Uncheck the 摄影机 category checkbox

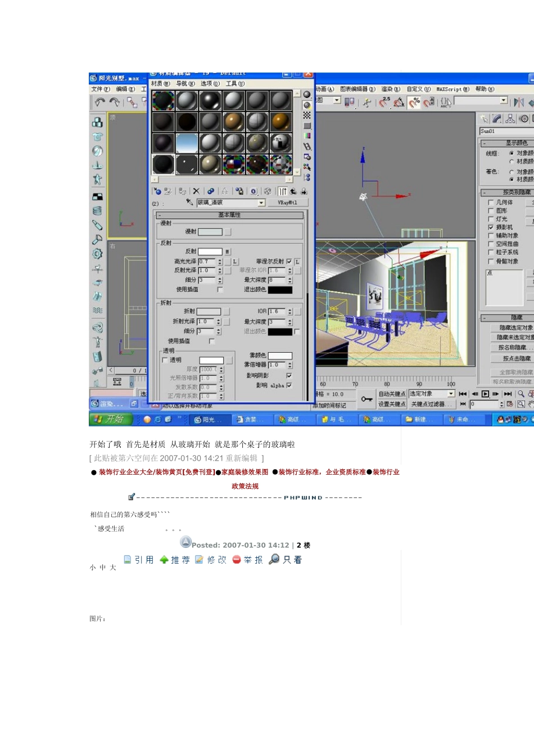coord(491,227)
